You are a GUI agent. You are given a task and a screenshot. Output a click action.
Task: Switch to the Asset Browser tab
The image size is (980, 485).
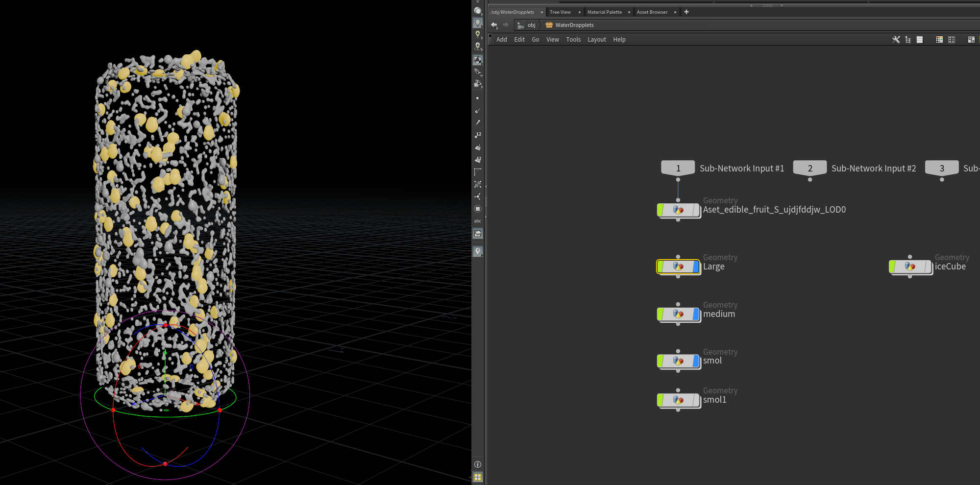point(652,12)
